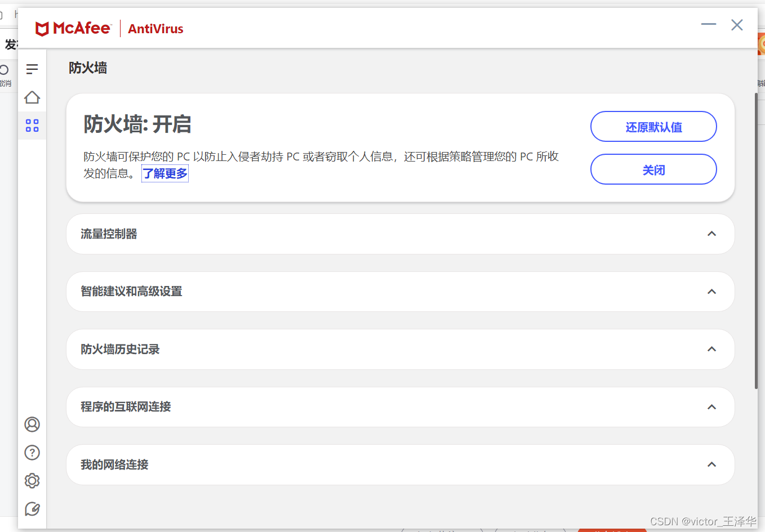
Task: Open help via question mark icon
Action: coord(32,453)
